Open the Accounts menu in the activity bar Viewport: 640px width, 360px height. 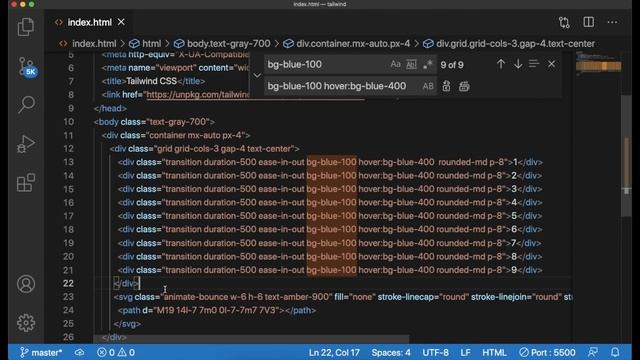[x=26, y=284]
